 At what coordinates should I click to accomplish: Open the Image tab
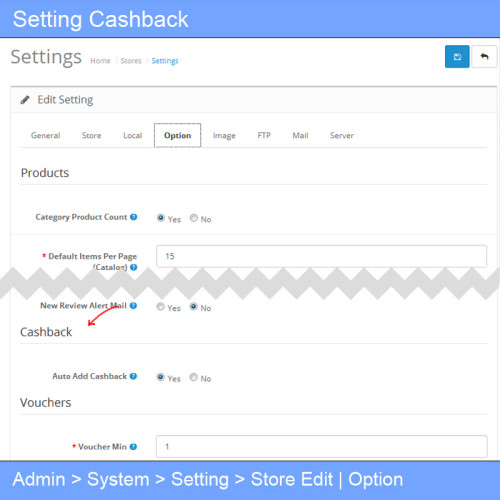[224, 135]
